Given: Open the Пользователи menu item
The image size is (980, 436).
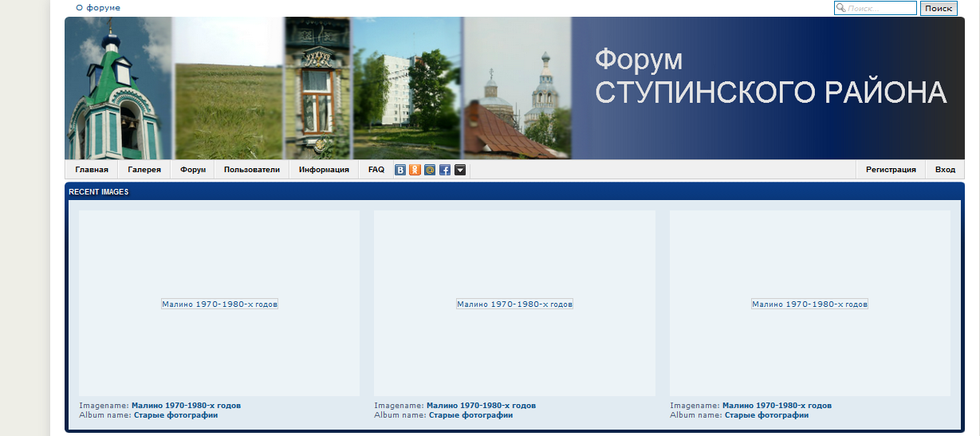Looking at the screenshot, I should click(x=252, y=170).
